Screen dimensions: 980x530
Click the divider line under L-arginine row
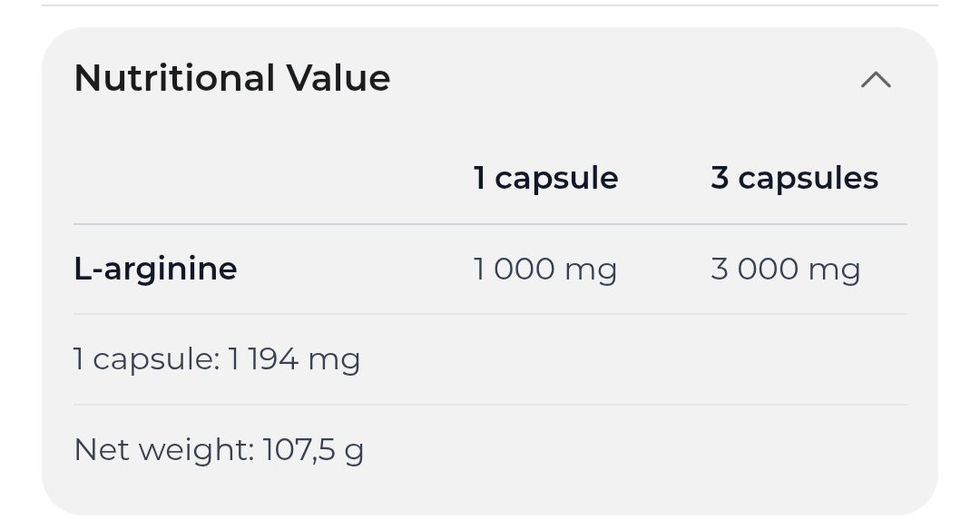tap(490, 314)
